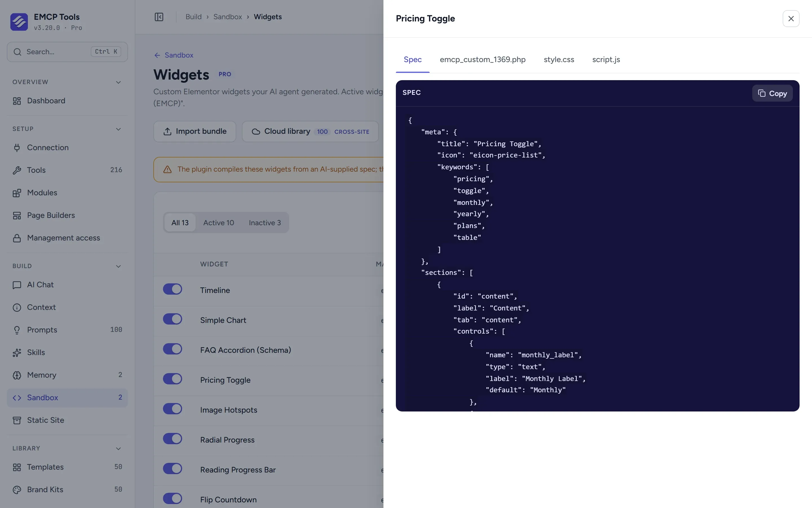The image size is (812, 508).
Task: Open the Cloud library button
Action: point(310,131)
